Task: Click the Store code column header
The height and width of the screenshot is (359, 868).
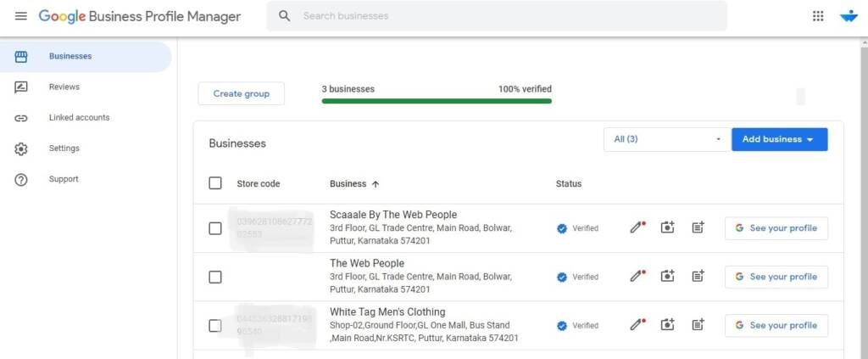Action: [x=259, y=183]
